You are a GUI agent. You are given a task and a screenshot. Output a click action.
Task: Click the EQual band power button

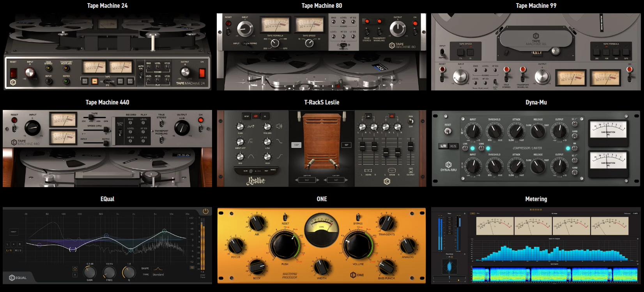point(75,269)
